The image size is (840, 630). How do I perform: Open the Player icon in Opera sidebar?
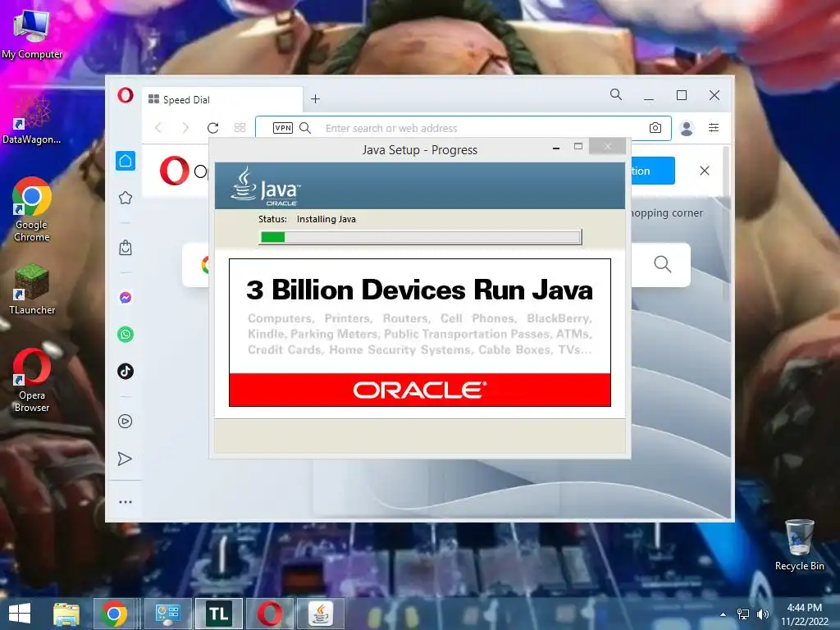(x=126, y=421)
